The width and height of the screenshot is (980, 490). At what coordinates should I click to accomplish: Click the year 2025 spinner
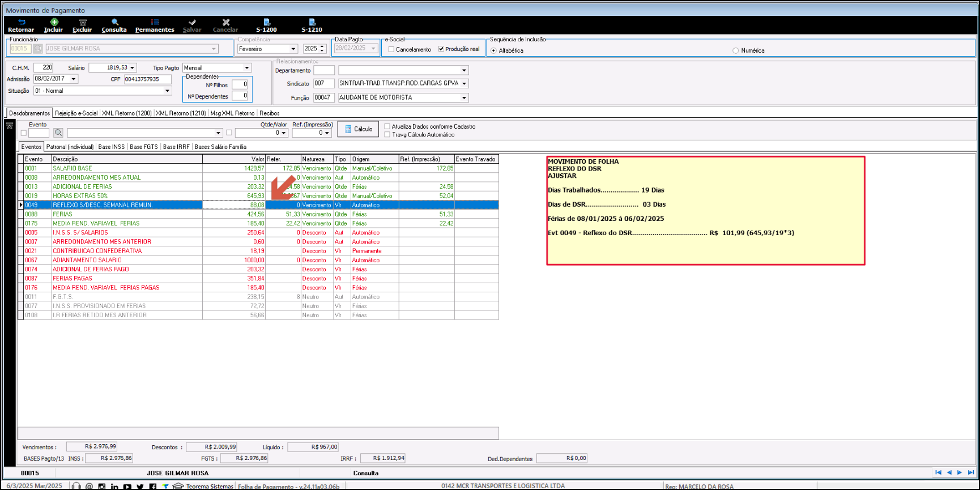(x=322, y=49)
